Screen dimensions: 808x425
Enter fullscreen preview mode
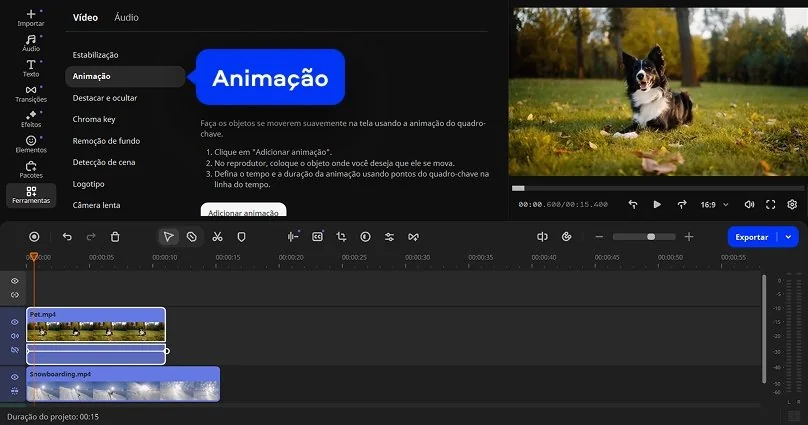771,204
